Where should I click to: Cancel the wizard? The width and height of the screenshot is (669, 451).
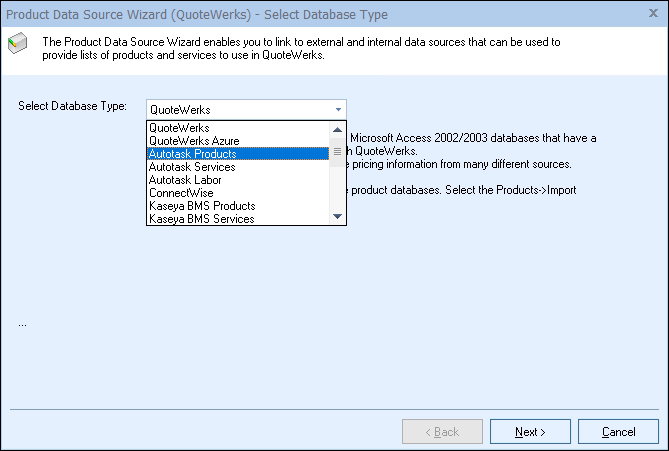(x=618, y=432)
